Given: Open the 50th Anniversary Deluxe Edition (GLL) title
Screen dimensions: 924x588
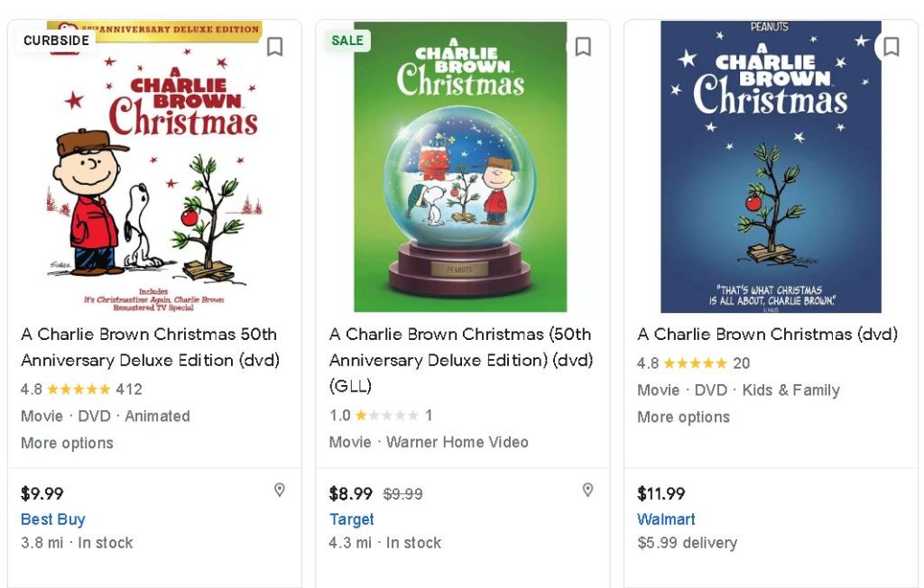Looking at the screenshot, I should click(460, 360).
